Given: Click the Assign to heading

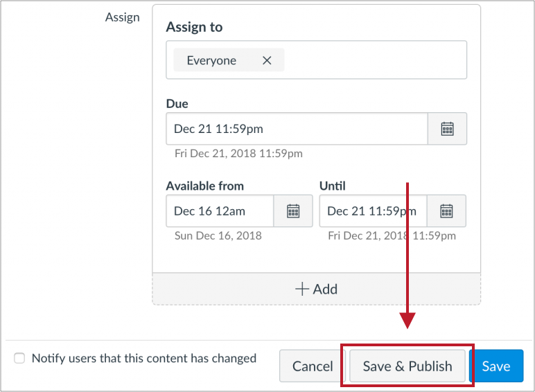Looking at the screenshot, I should [194, 28].
